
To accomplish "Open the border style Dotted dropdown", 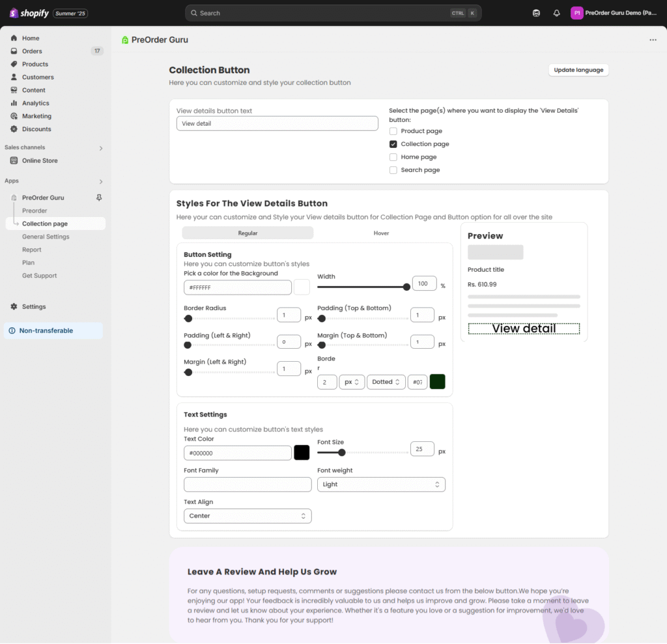I will click(x=386, y=382).
